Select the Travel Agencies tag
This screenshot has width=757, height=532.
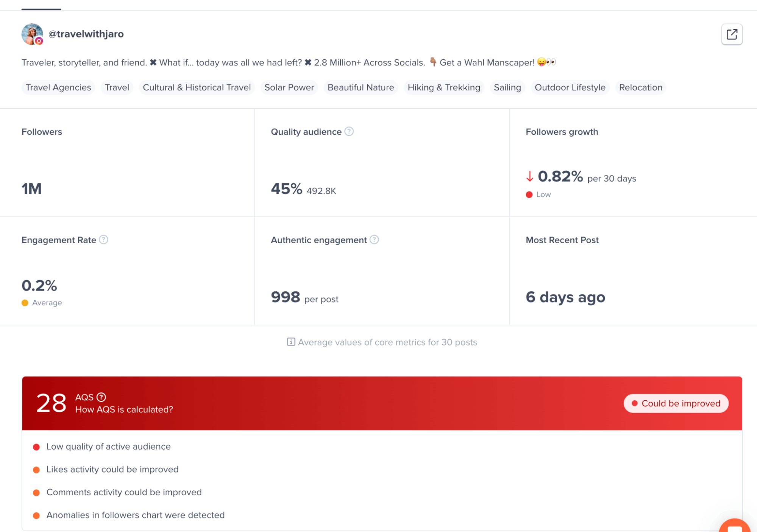pyautogui.click(x=58, y=87)
